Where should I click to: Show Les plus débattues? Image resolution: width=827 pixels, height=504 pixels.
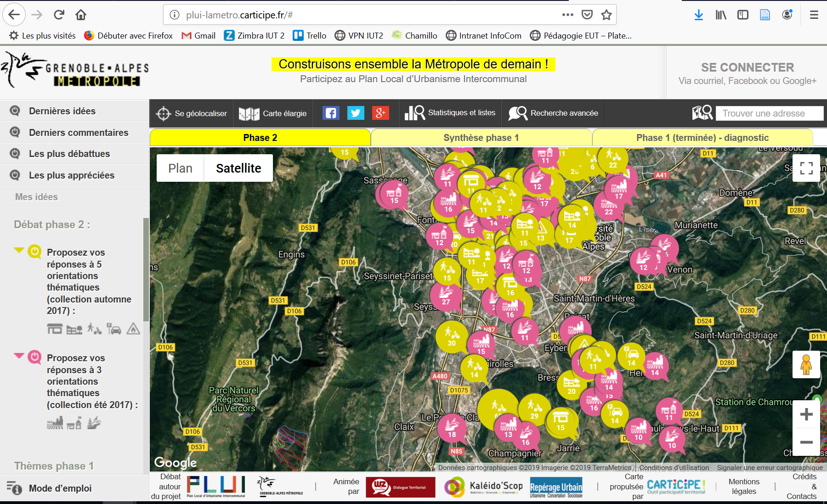click(x=69, y=154)
